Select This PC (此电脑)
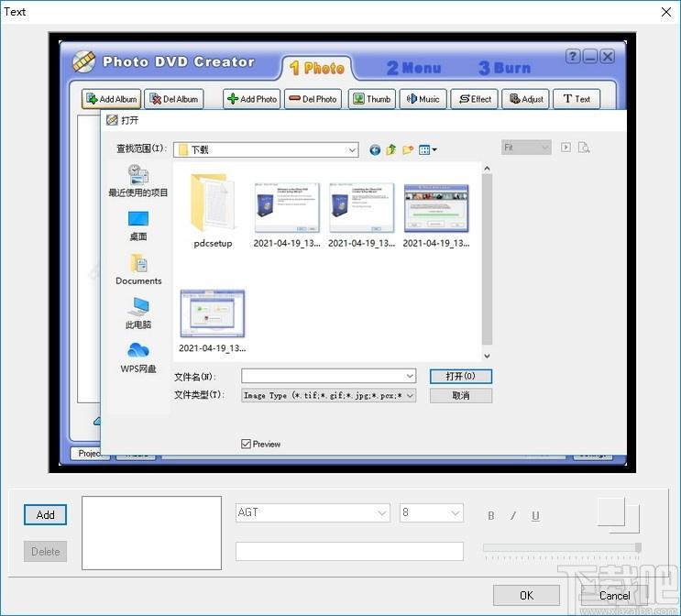681x616 pixels. click(x=138, y=313)
